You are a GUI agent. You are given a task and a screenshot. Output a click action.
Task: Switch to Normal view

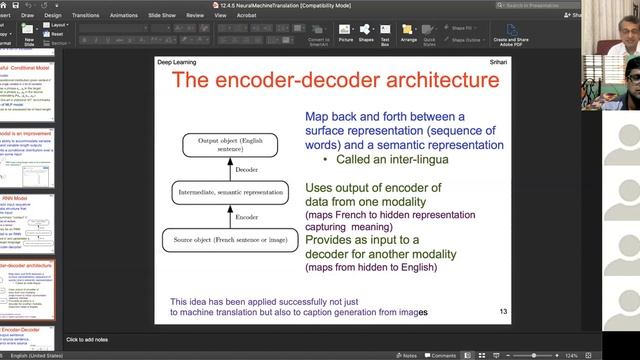467,356
